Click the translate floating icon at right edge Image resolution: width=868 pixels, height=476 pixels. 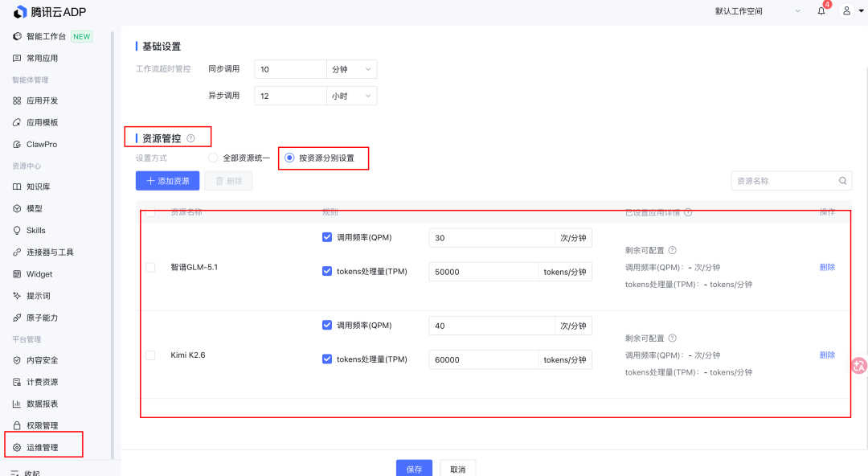[x=859, y=366]
